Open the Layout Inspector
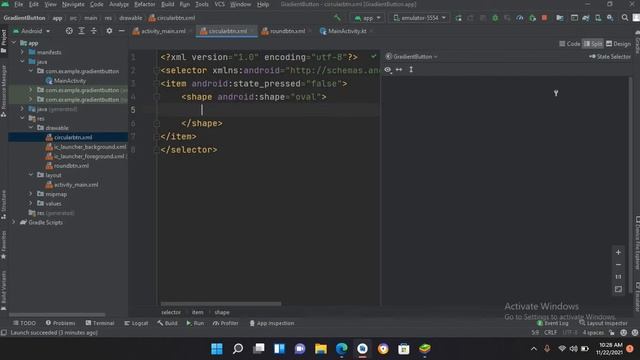The height and width of the screenshot is (360, 640). [603, 323]
